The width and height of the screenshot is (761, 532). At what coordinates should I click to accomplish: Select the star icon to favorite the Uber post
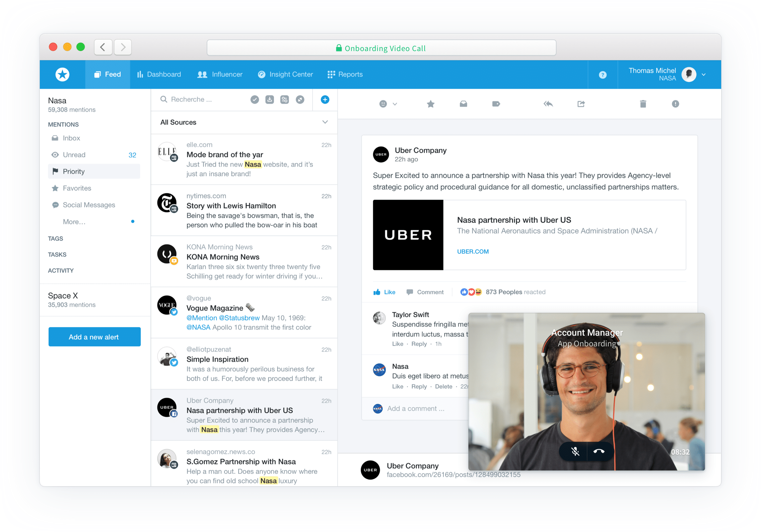coord(430,104)
